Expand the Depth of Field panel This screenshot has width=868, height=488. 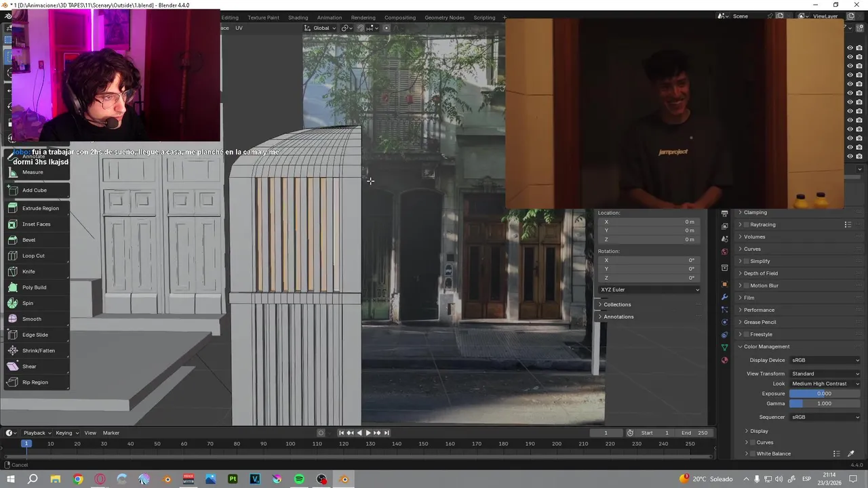coord(760,273)
